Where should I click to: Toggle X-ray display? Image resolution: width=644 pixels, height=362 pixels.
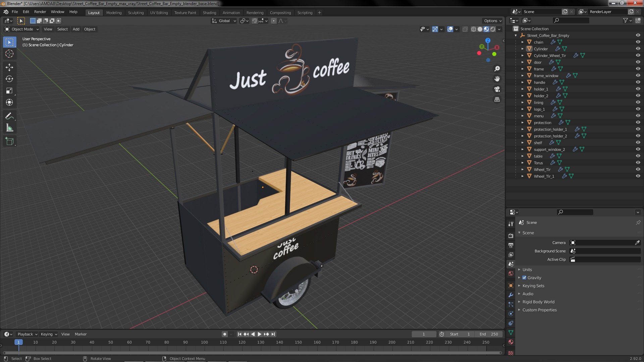pyautogui.click(x=465, y=29)
